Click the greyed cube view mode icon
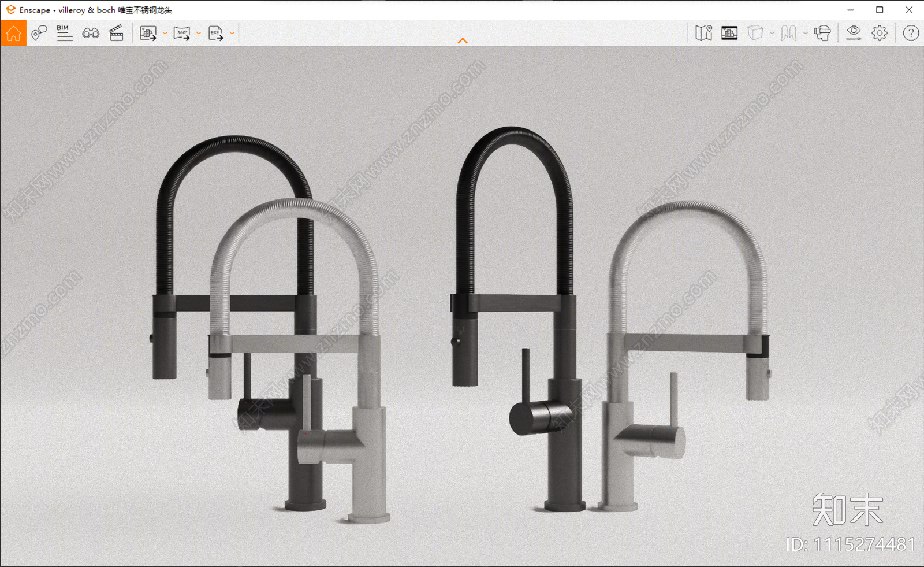This screenshot has width=924, height=567. [755, 33]
